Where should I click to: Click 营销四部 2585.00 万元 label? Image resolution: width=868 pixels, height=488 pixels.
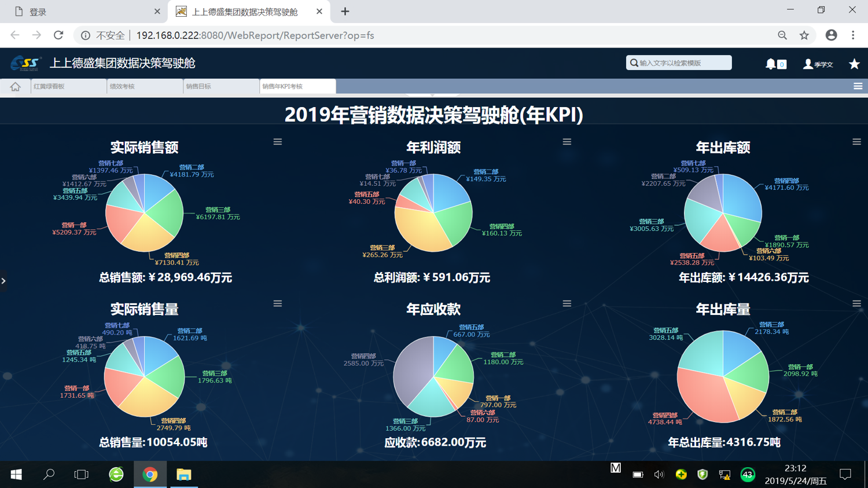click(x=363, y=360)
